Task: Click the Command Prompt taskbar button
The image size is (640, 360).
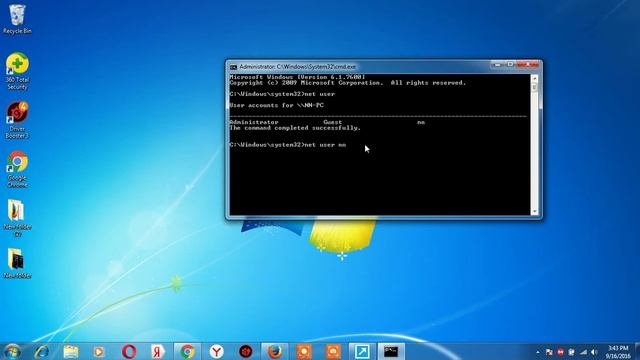Action: [391, 351]
